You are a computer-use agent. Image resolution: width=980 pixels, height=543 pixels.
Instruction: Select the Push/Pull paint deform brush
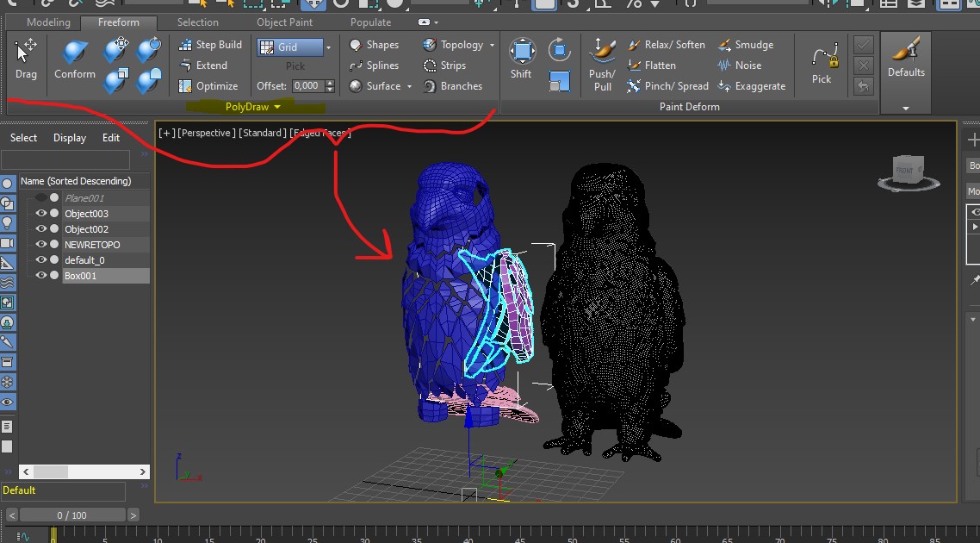(602, 64)
